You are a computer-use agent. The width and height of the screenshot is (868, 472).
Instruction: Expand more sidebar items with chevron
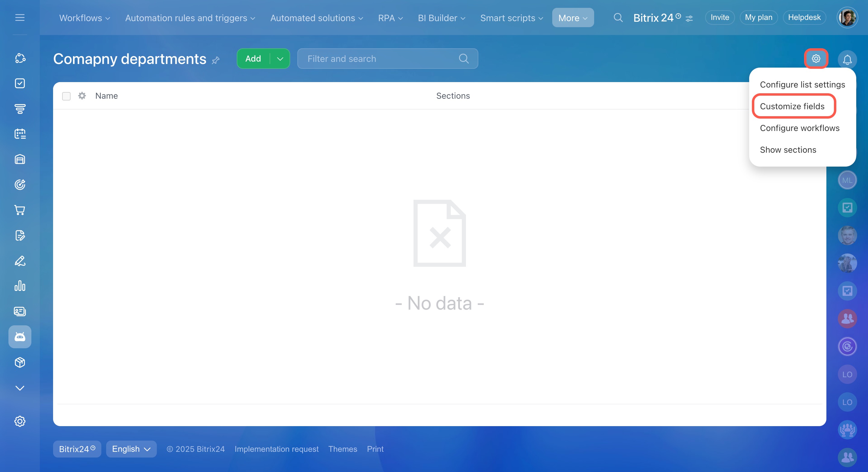point(20,388)
